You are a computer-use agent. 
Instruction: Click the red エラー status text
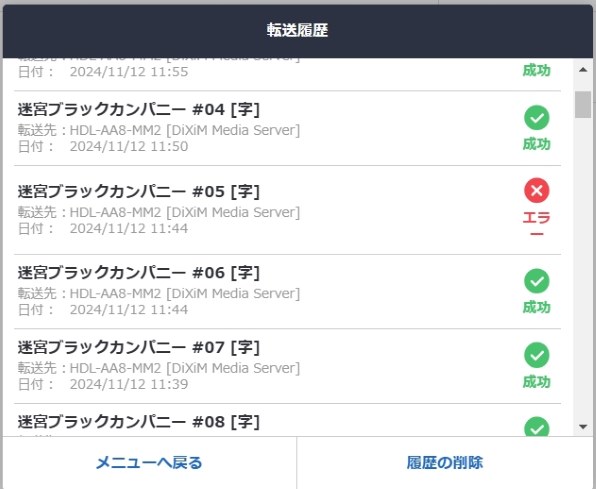pyautogui.click(x=536, y=225)
